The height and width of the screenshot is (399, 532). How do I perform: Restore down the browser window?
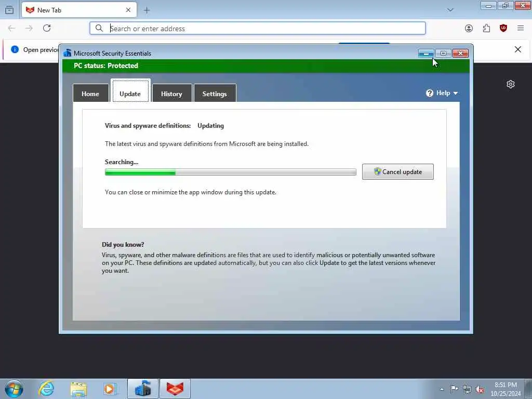506,5
